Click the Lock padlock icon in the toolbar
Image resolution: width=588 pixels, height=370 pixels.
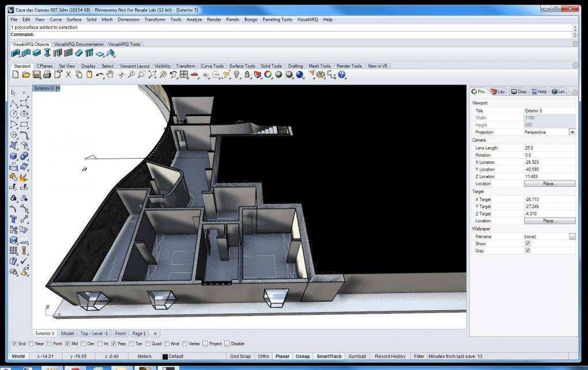247,75
